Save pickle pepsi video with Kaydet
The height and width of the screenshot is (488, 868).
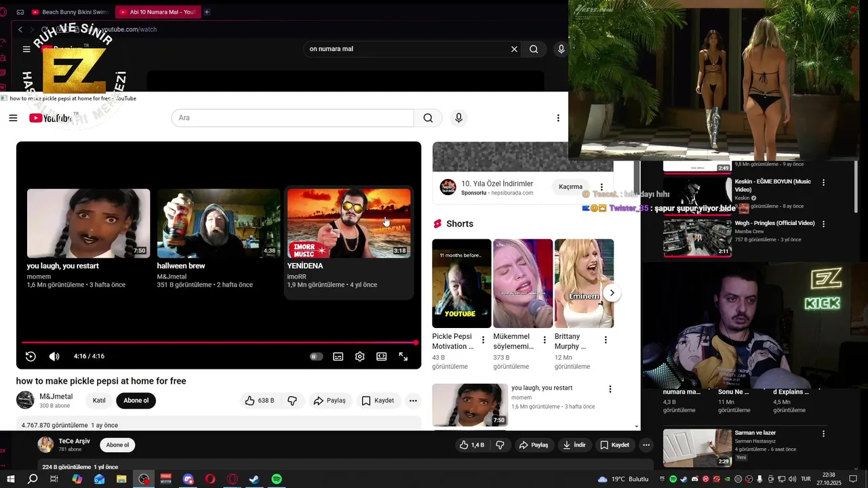tap(378, 401)
